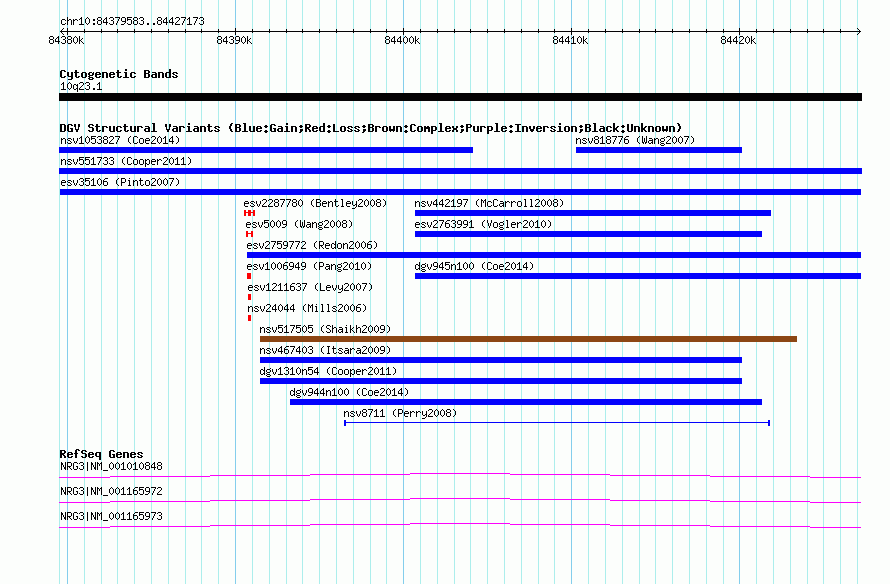Open the nsv442197 (McCarroll2008) label
The image size is (890, 584).
pos(489,203)
